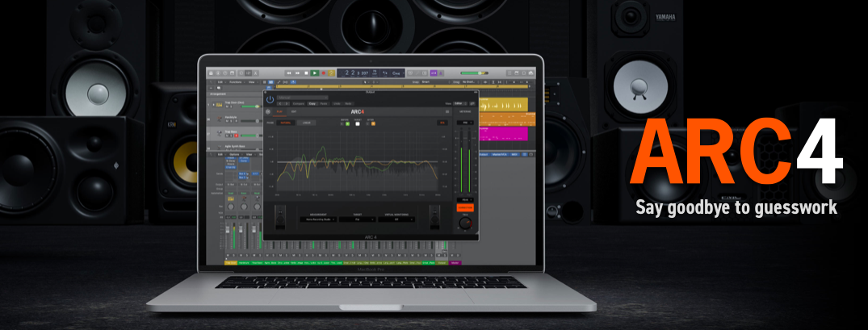This screenshot has width=868, height=330.
Task: Toggle the red record-enable button on Trap Bass track
Action: tap(236, 136)
